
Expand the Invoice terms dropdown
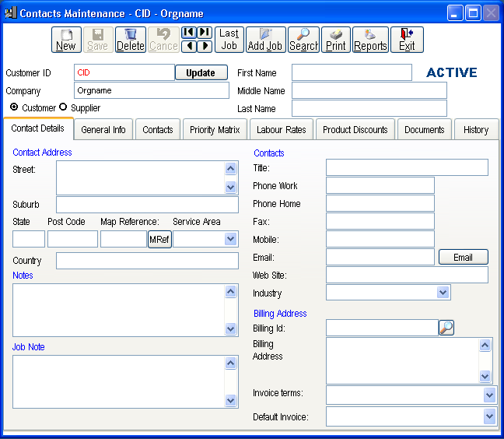tap(488, 395)
